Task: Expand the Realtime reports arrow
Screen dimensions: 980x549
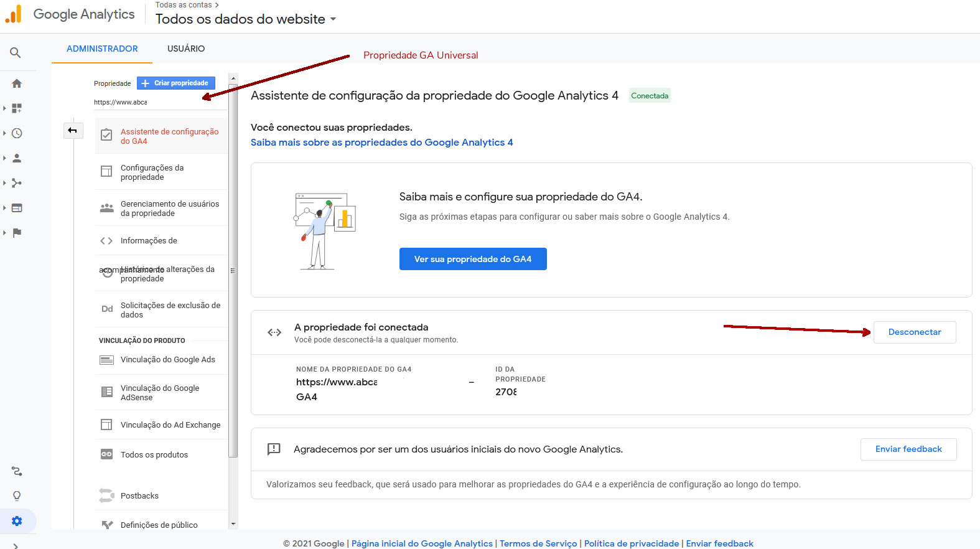Action: click(x=4, y=133)
